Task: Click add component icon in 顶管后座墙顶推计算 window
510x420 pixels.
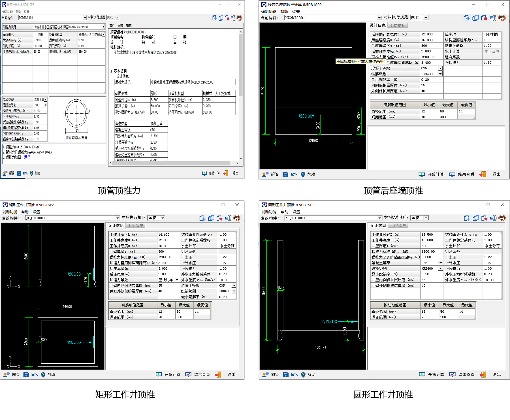Action: click(x=466, y=18)
